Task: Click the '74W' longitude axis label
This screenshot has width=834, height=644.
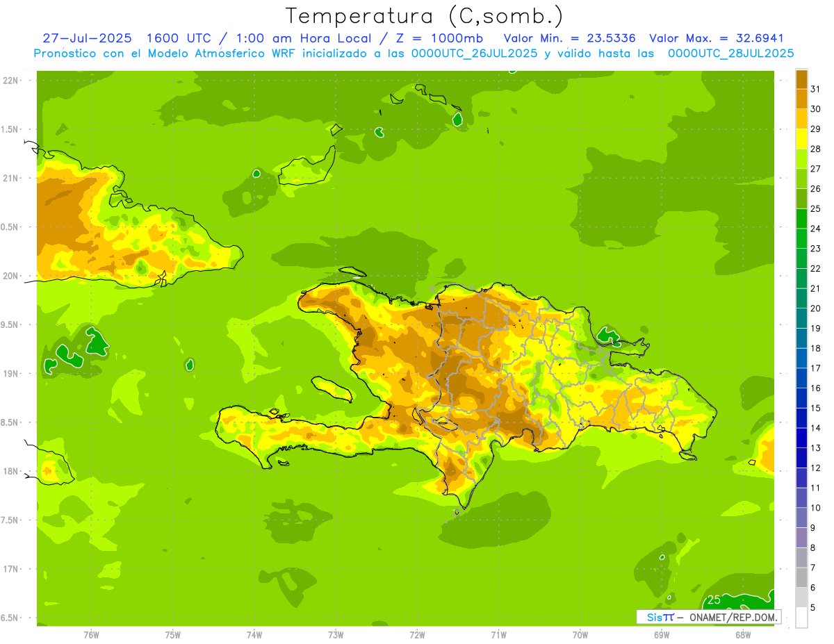Action: pos(254,635)
